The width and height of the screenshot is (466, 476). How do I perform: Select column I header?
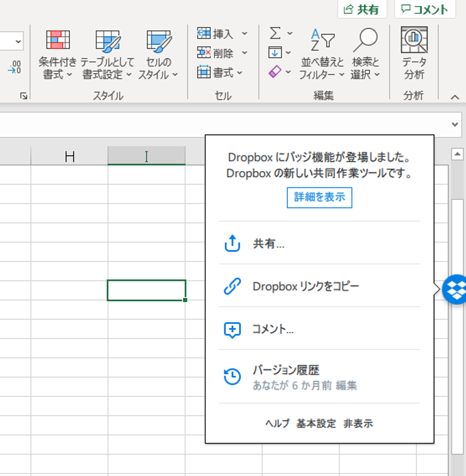pos(146,156)
